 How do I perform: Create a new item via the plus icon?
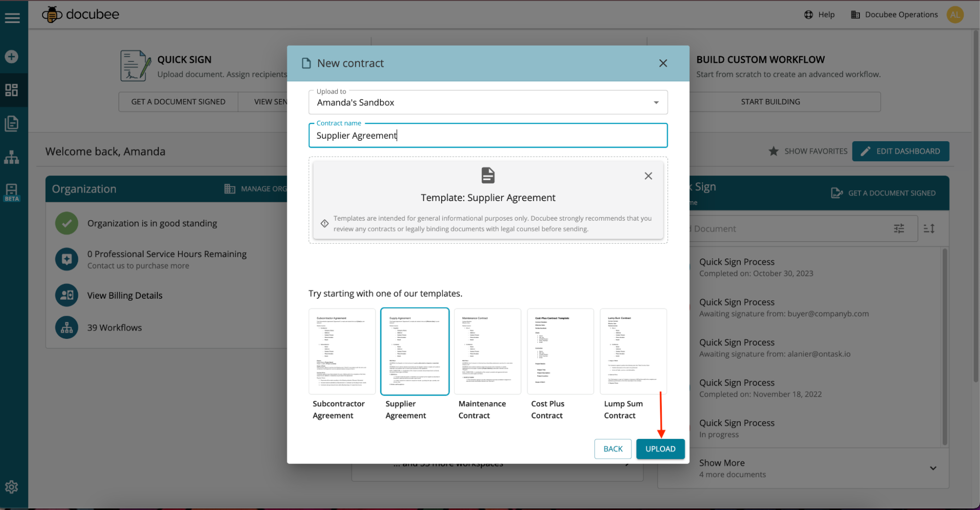(11, 56)
